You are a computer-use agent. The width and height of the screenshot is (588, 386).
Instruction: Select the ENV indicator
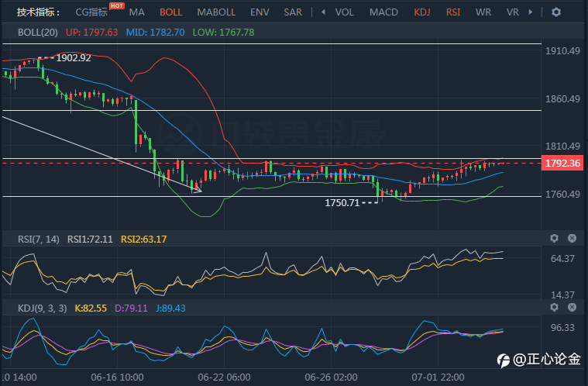pyautogui.click(x=260, y=12)
